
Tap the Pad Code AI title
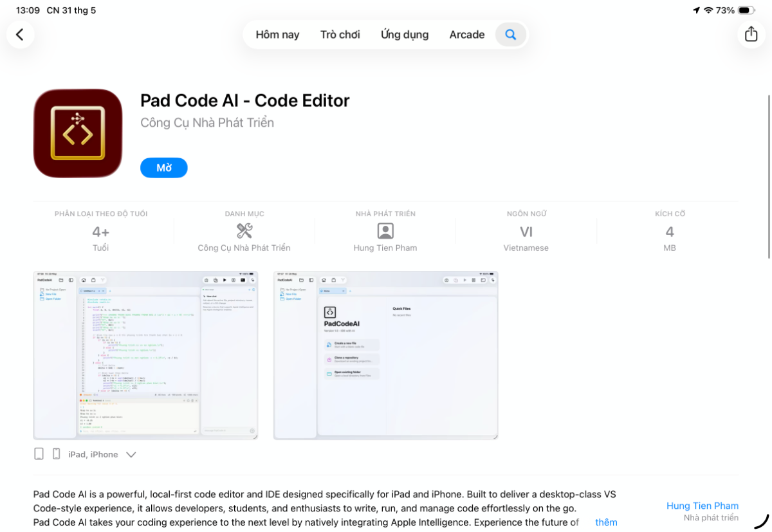click(x=244, y=100)
